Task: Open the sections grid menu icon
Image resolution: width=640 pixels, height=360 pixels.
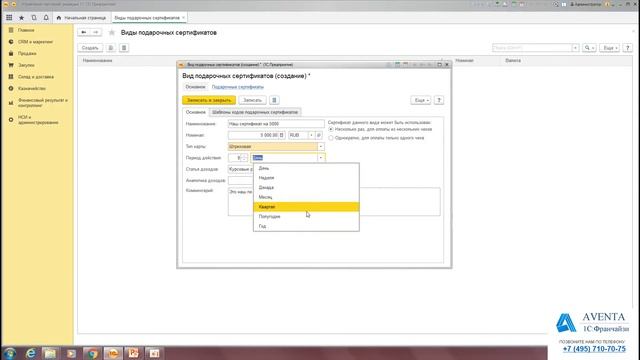Action: (9, 18)
